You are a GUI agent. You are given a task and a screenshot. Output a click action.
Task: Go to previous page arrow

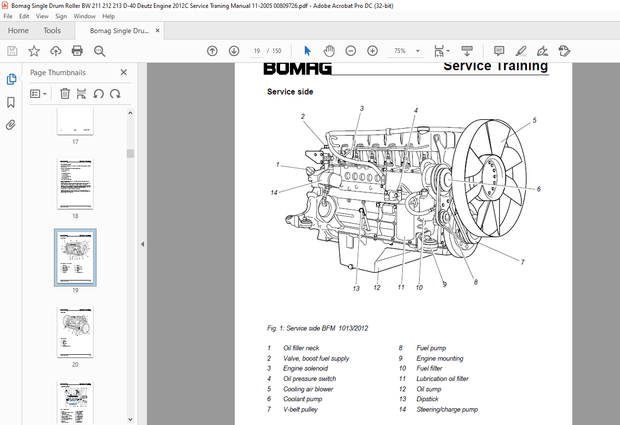(212, 51)
